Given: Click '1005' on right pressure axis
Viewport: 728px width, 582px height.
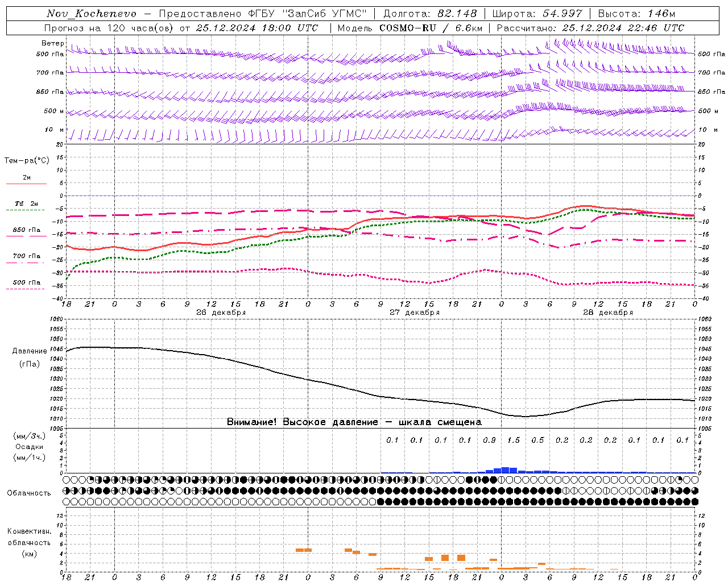Looking at the screenshot, I should point(705,429).
